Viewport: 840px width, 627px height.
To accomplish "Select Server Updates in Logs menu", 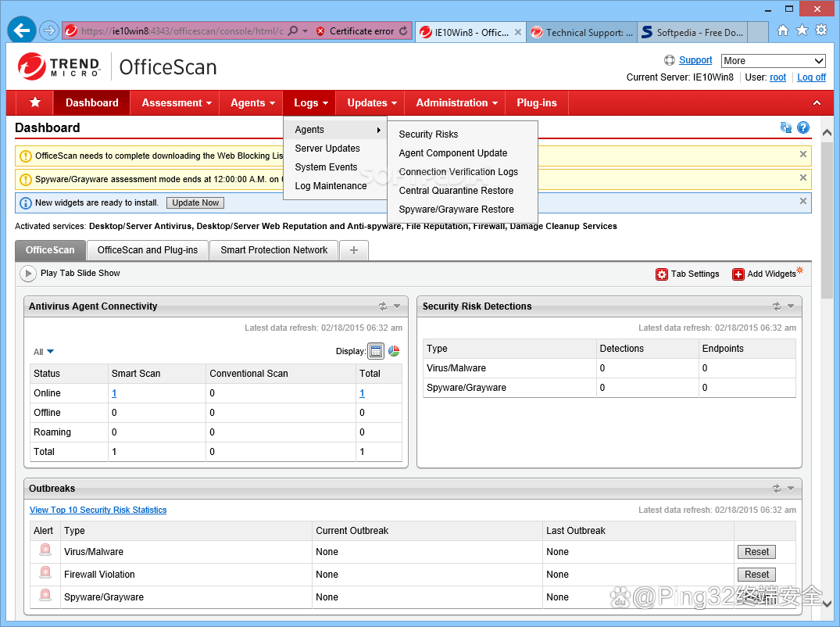I will [335, 149].
